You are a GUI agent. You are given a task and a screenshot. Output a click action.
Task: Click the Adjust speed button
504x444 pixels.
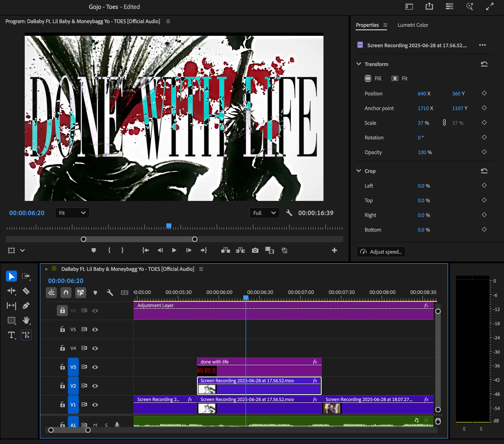[381, 252]
